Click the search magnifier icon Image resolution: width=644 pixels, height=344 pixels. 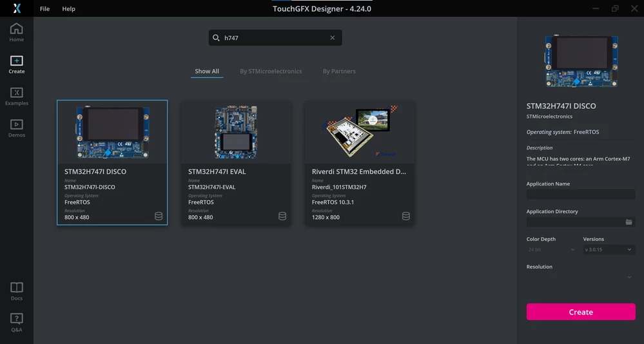pos(216,38)
